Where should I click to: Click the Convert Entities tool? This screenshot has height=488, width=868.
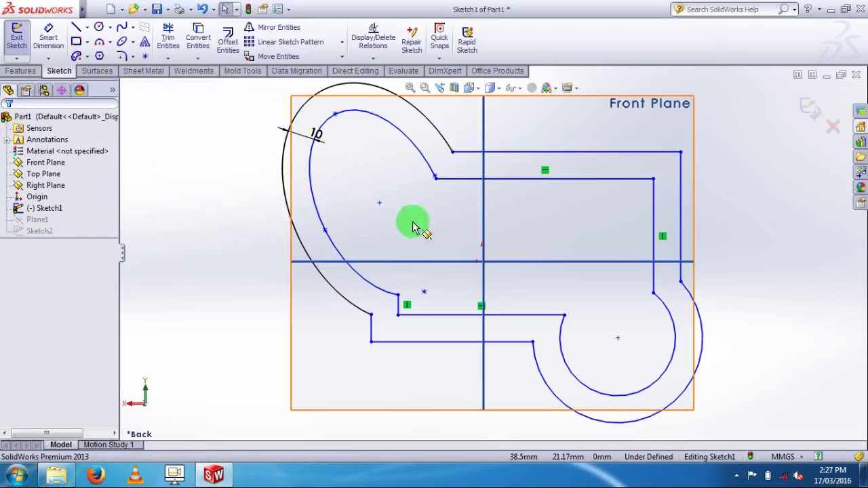(x=198, y=37)
